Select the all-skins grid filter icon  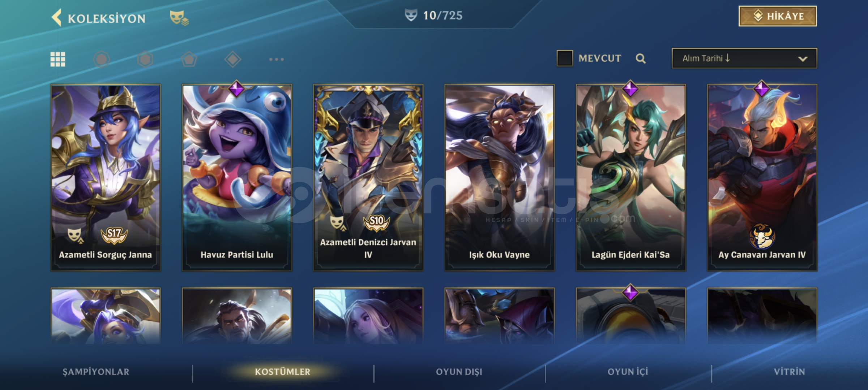click(58, 59)
